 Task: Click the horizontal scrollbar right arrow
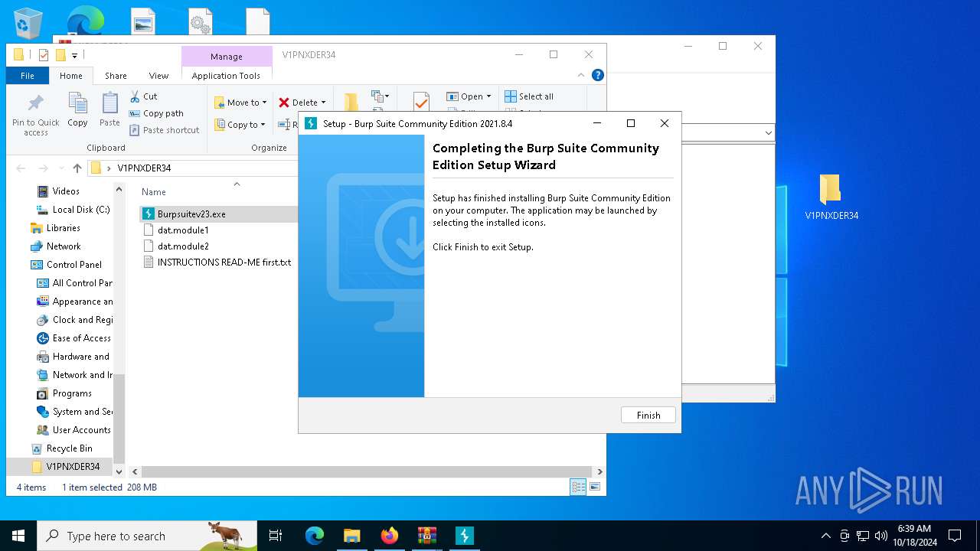tap(599, 472)
